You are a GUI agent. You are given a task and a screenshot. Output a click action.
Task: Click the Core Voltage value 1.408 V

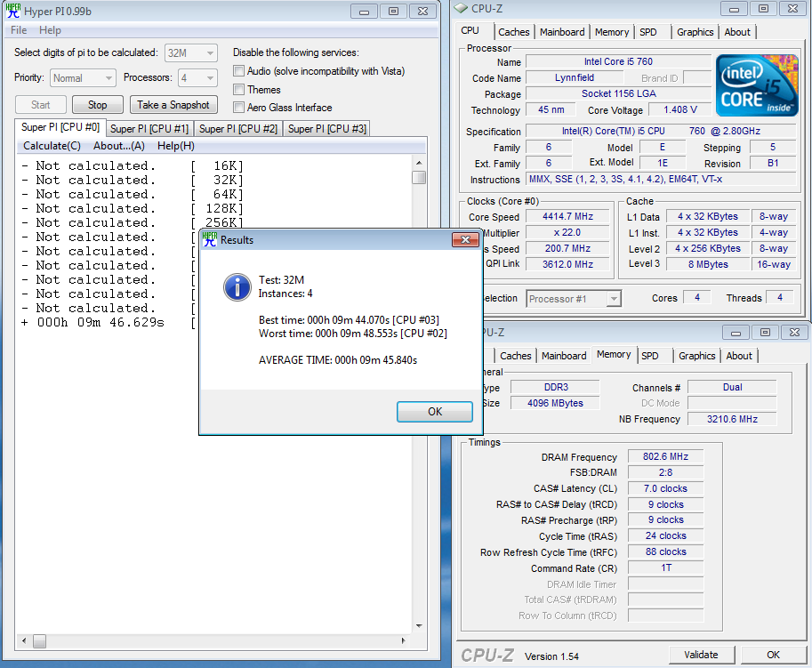[680, 109]
